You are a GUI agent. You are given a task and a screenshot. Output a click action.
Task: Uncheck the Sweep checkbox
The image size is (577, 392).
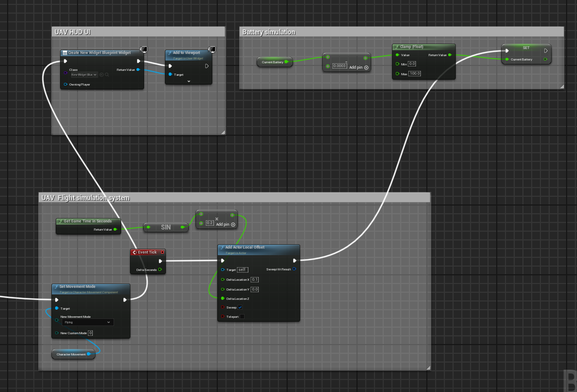(240, 307)
